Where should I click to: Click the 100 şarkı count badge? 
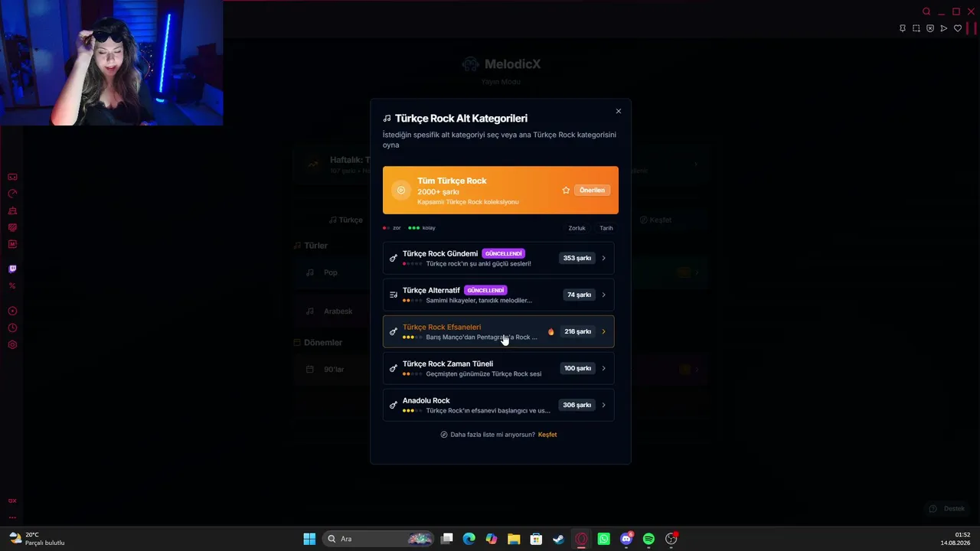[577, 368]
